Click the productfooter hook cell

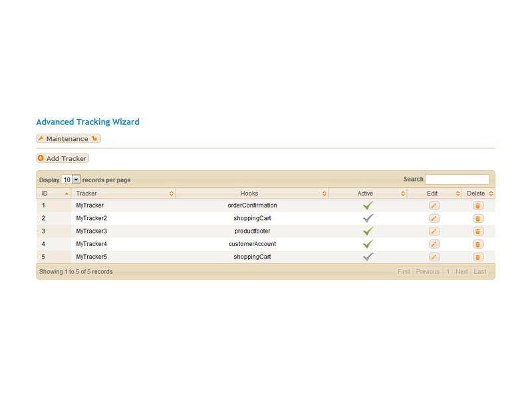[252, 231]
